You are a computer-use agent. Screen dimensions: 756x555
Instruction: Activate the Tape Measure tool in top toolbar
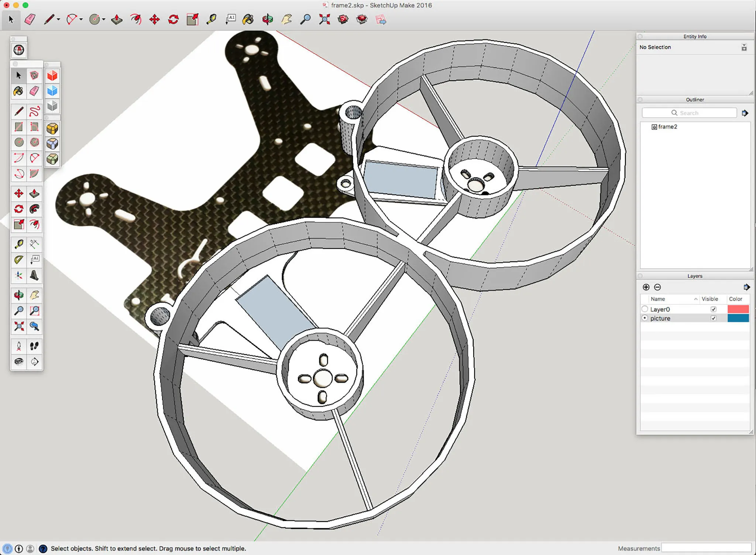pyautogui.click(x=211, y=19)
